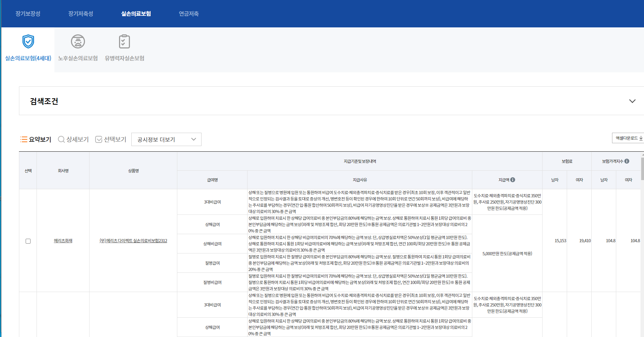Image resolution: width=644 pixels, height=337 pixels.
Task: Click the 상세보기 magnifier icon
Action: (61, 139)
